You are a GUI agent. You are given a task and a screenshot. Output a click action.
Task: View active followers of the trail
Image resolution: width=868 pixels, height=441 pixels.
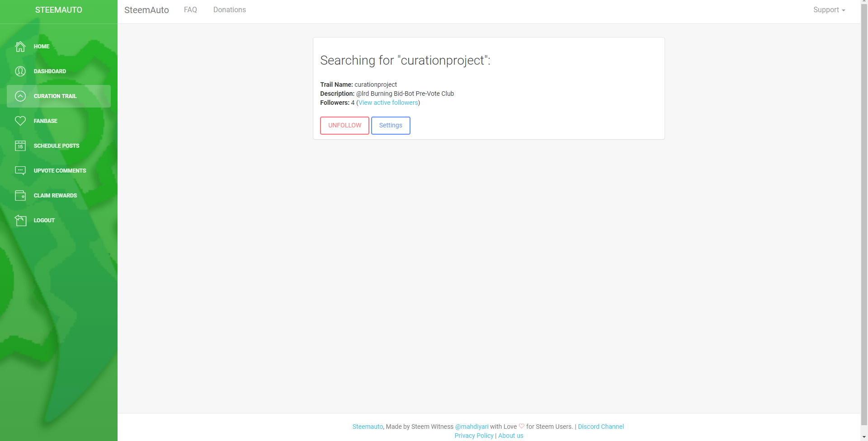pyautogui.click(x=388, y=103)
